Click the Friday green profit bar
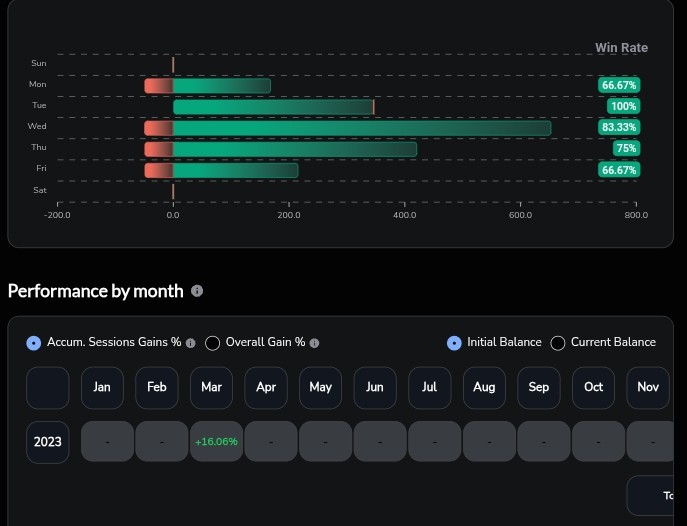The image size is (687, 526). point(236,170)
